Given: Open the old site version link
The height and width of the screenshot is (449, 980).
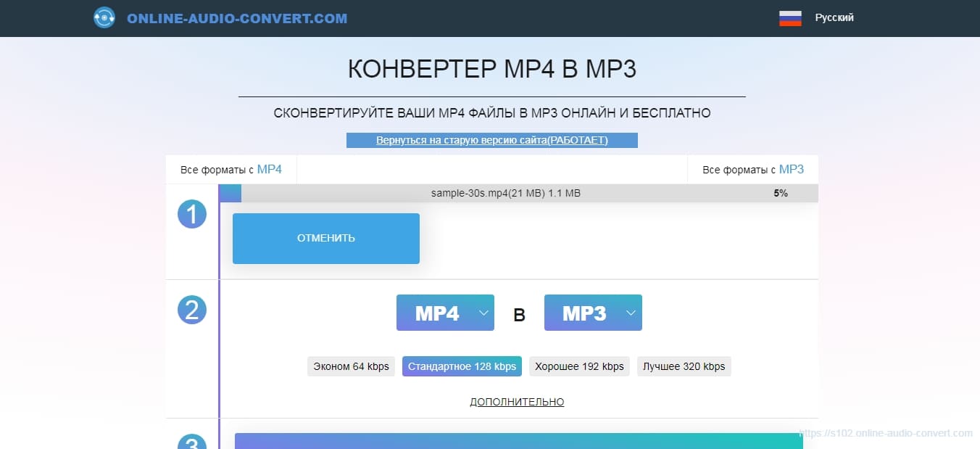Looking at the screenshot, I should [x=491, y=139].
